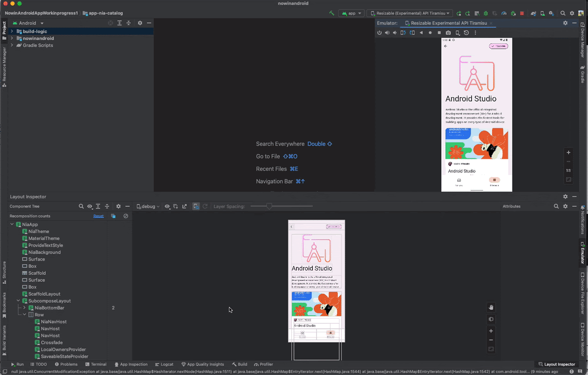Open the debug process dropdown in Layout Inspector
This screenshot has width=588, height=375.
pos(147,206)
